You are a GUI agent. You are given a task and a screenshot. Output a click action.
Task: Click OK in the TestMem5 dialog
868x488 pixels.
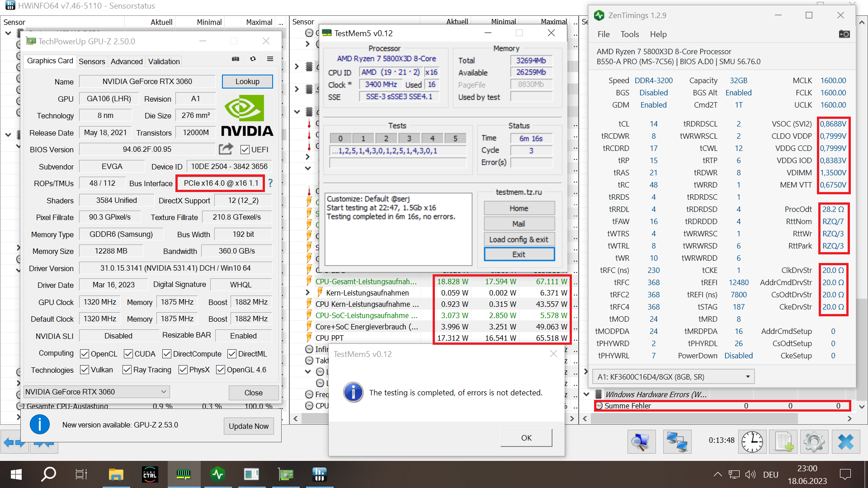[x=526, y=438]
